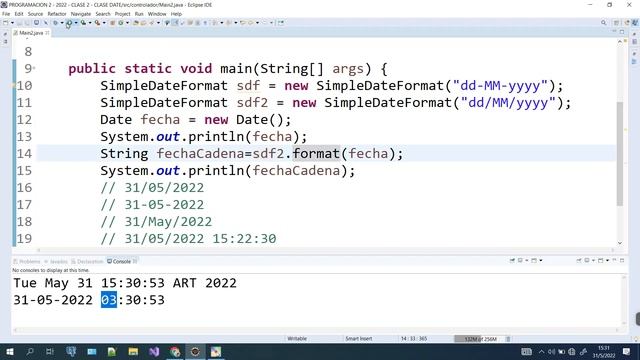Image resolution: width=640 pixels, height=360 pixels.
Task: Click the New Java Package toolbar icon
Action: [x=113, y=23]
